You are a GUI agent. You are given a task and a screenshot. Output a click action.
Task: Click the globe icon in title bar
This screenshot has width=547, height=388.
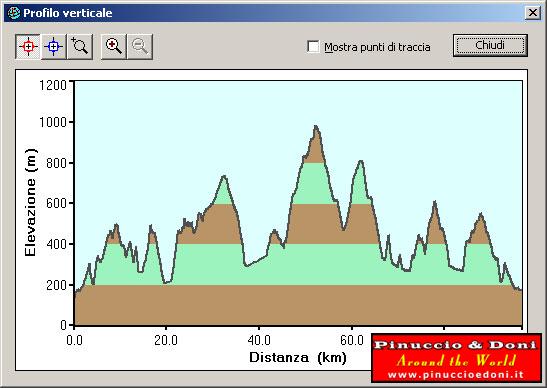[14, 13]
